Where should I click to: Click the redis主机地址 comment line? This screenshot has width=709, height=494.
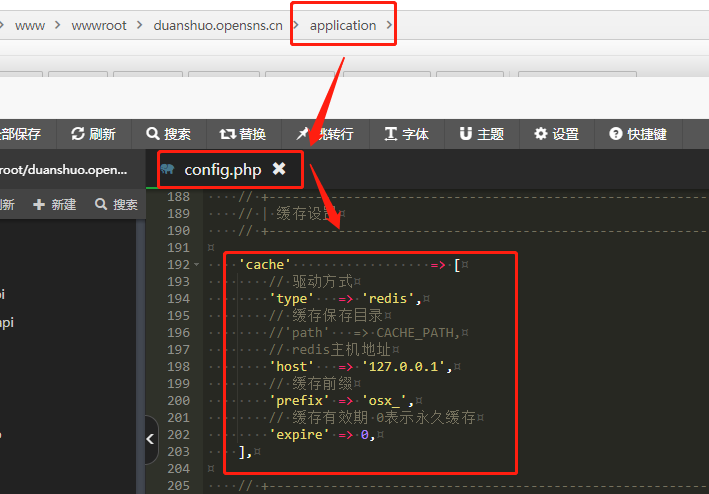point(330,350)
